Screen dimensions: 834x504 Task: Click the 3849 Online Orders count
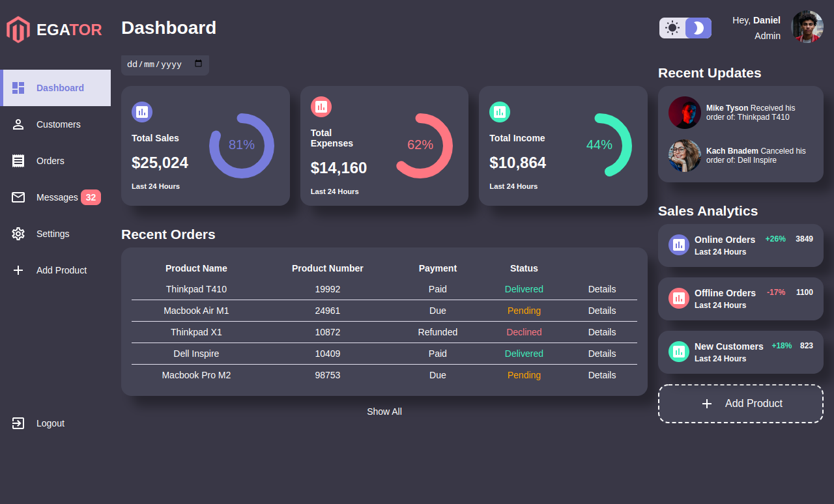click(x=804, y=239)
